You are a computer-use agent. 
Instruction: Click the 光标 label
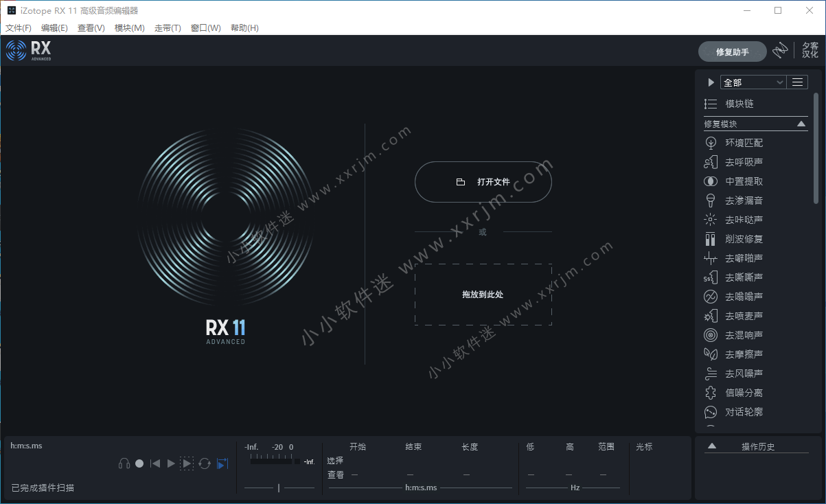[x=644, y=446]
